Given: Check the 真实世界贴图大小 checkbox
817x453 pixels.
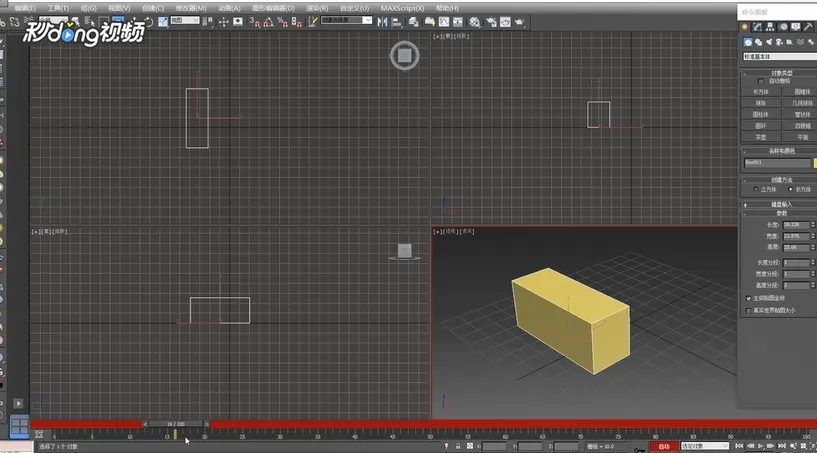Looking at the screenshot, I should (749, 311).
